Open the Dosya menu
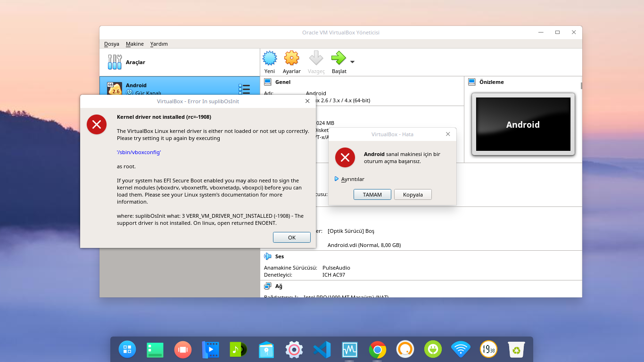The width and height of the screenshot is (644, 362). pyautogui.click(x=112, y=44)
